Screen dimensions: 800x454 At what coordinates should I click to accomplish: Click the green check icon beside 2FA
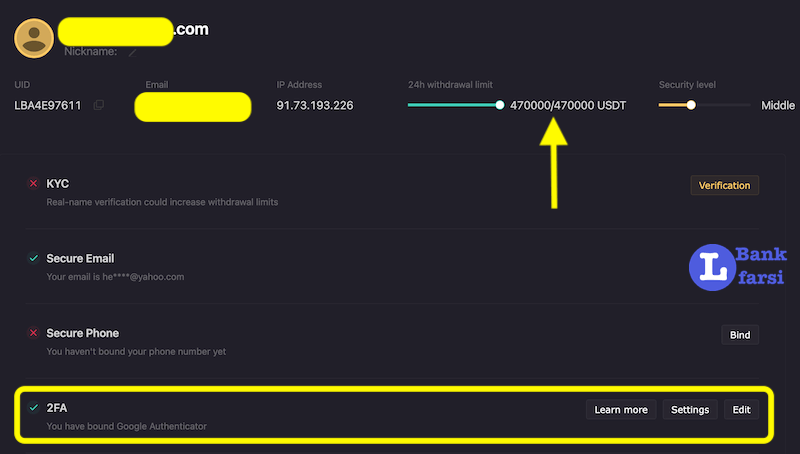(x=33, y=408)
